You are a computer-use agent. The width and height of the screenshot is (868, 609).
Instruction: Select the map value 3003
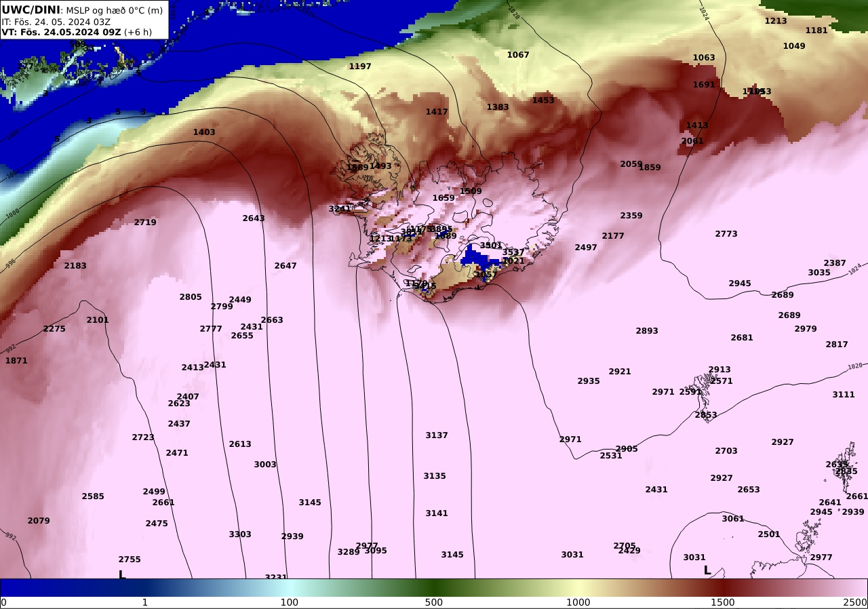pos(265,465)
